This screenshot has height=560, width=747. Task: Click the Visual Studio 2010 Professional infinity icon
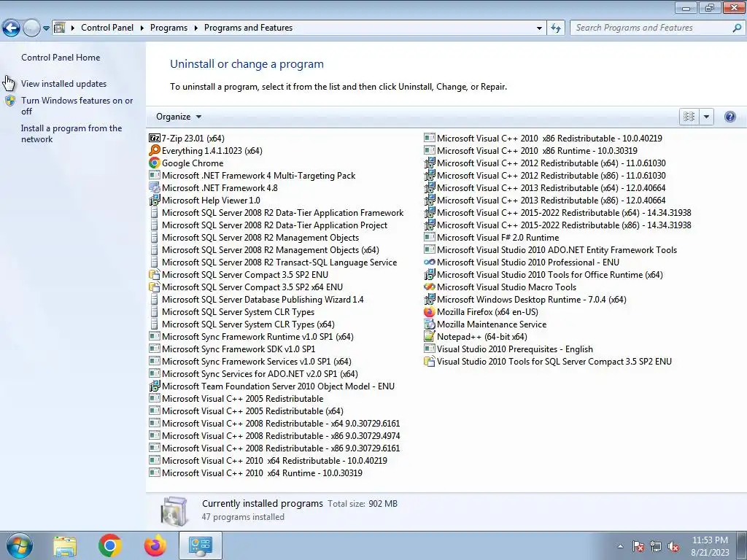(x=429, y=262)
